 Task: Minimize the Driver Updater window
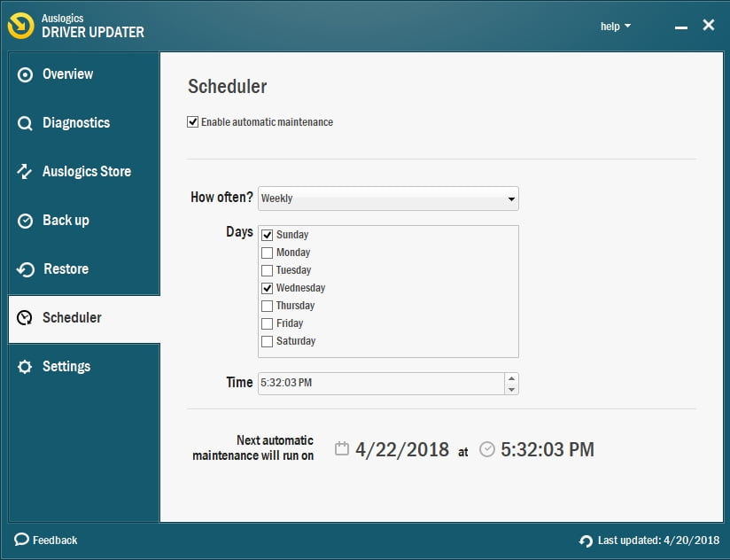coord(681,27)
